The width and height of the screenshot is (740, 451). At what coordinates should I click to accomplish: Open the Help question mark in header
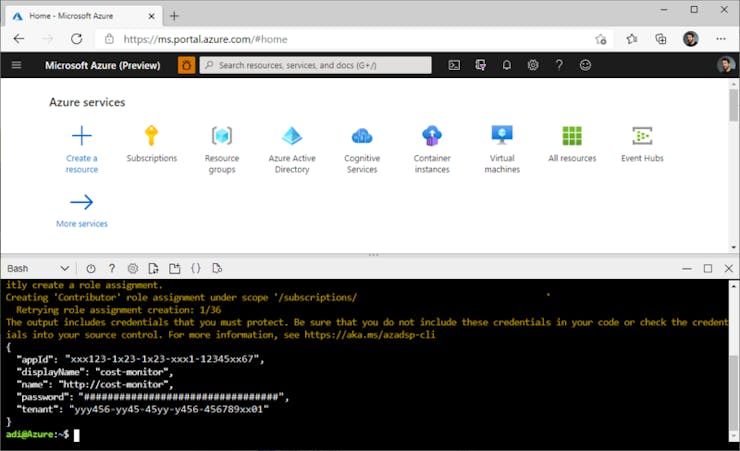tap(559, 65)
